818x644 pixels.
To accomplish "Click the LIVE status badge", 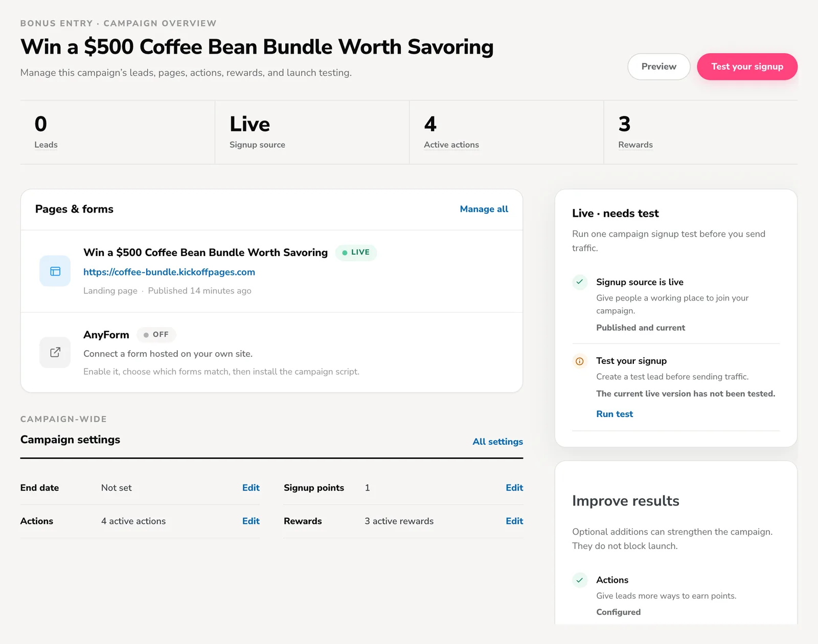I will tap(356, 252).
